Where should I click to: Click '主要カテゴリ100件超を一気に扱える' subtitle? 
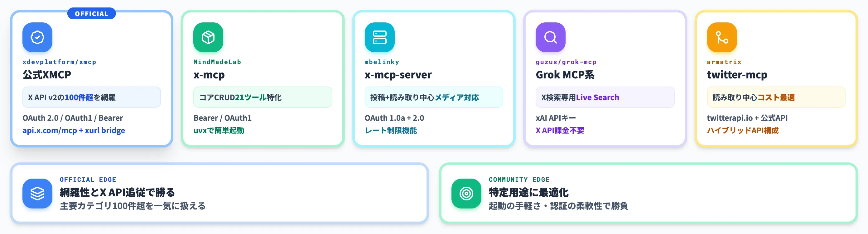point(133,206)
